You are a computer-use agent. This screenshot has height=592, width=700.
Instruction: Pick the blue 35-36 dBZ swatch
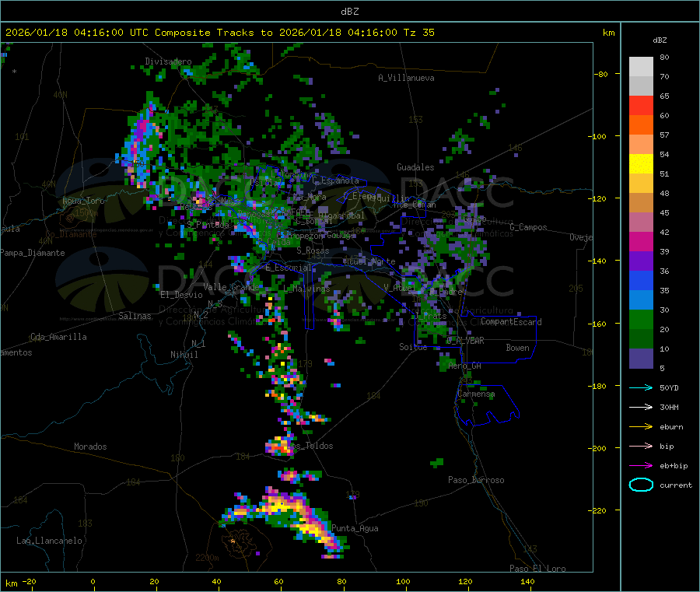click(641, 280)
